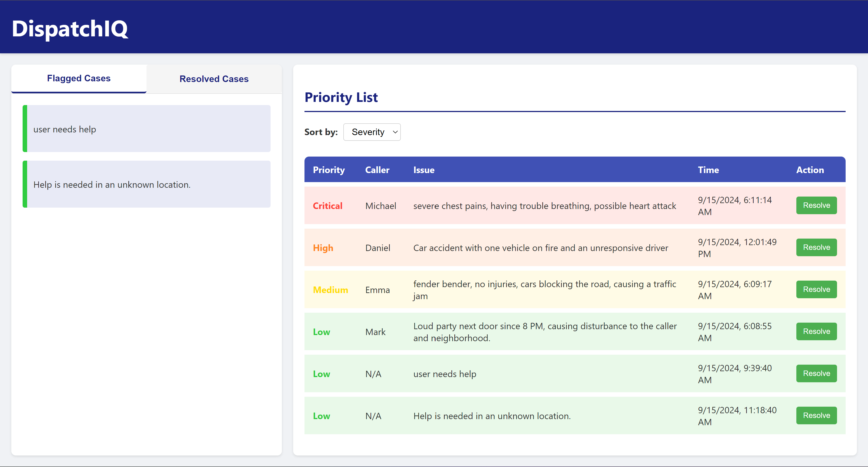
Task: Click the Issue column header
Action: coord(424,170)
